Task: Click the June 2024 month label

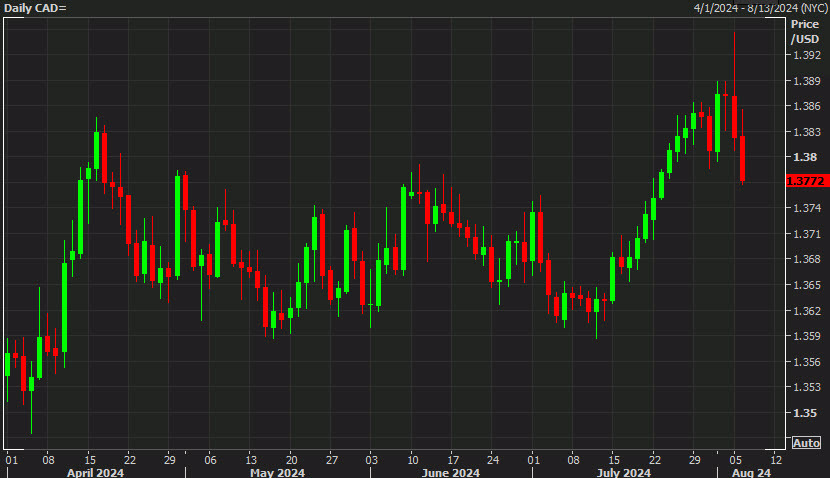Action: 450,472
